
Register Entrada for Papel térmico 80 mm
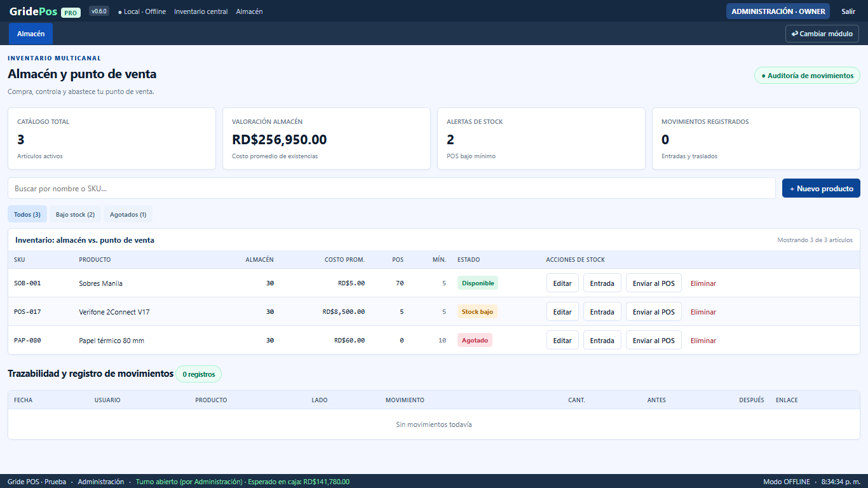coord(602,341)
